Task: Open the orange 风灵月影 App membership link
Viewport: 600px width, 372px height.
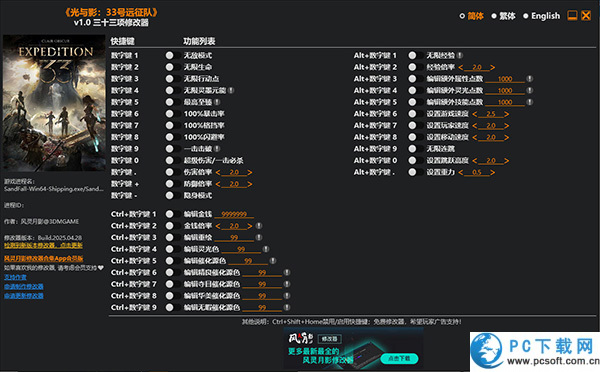Action: coord(43,259)
